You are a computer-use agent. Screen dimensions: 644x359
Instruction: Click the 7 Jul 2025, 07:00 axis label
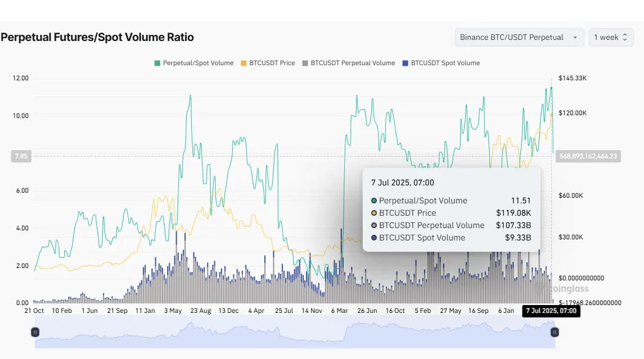point(551,311)
